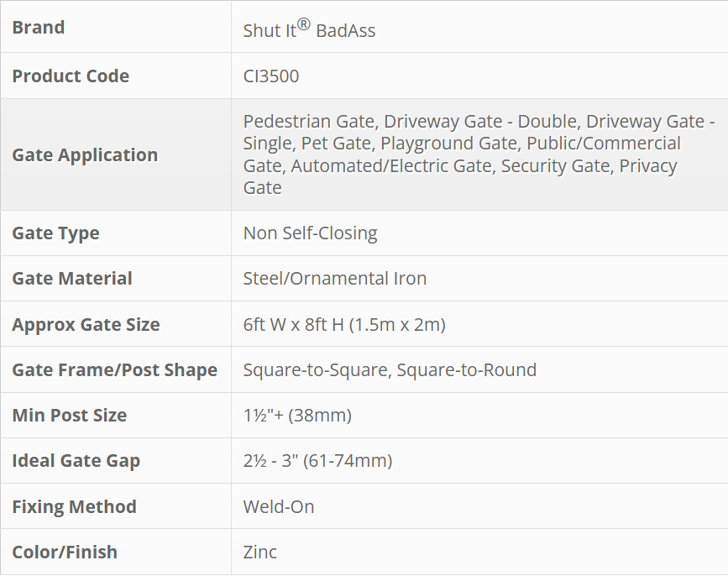Click the Ideal Gate Gap label

[x=76, y=461]
